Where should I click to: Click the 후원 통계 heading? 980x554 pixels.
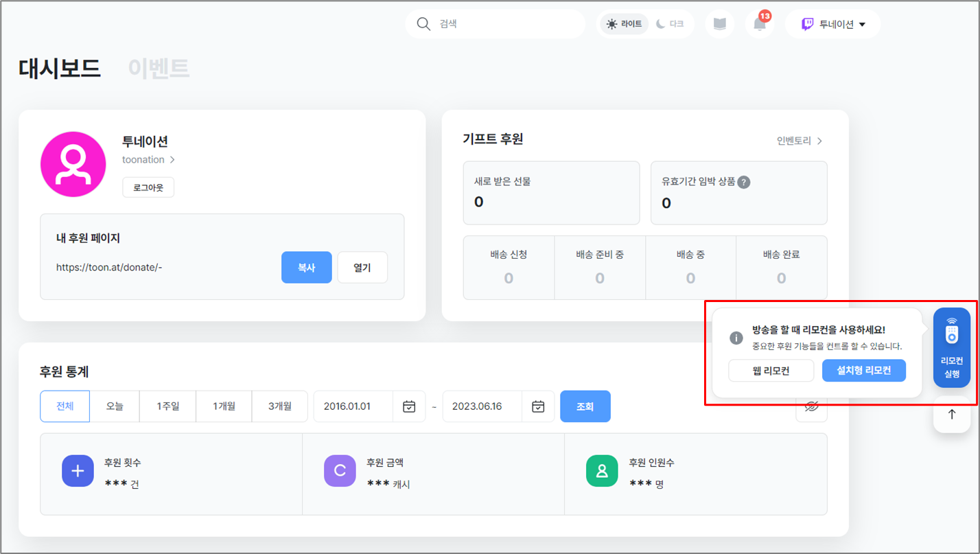[65, 372]
